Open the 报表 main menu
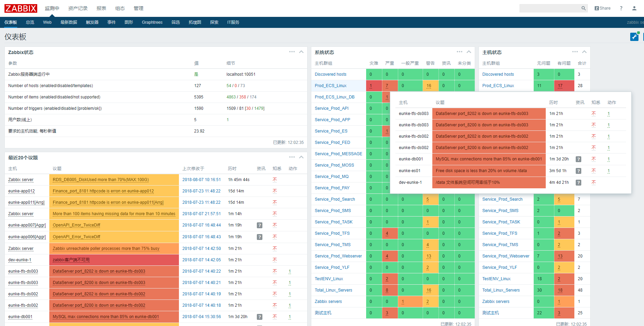Image resolution: width=644 pixels, height=326 pixels. click(101, 8)
